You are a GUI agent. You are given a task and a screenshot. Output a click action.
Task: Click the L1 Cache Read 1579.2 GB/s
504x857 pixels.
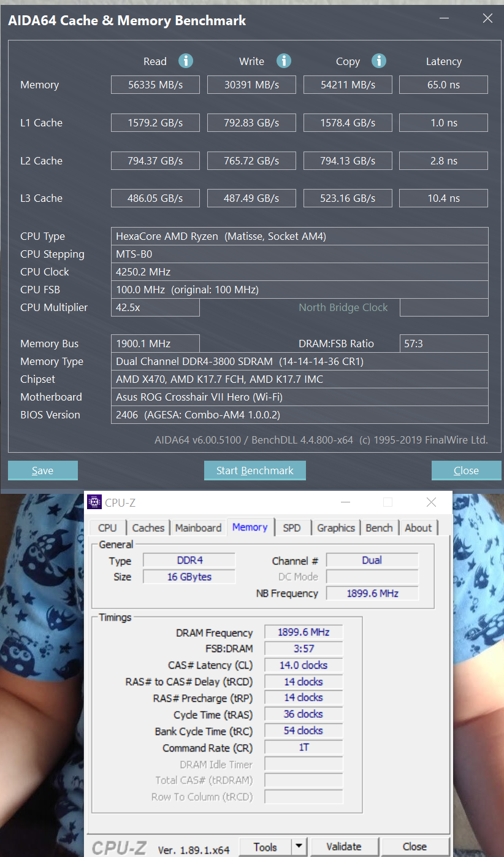pyautogui.click(x=155, y=123)
